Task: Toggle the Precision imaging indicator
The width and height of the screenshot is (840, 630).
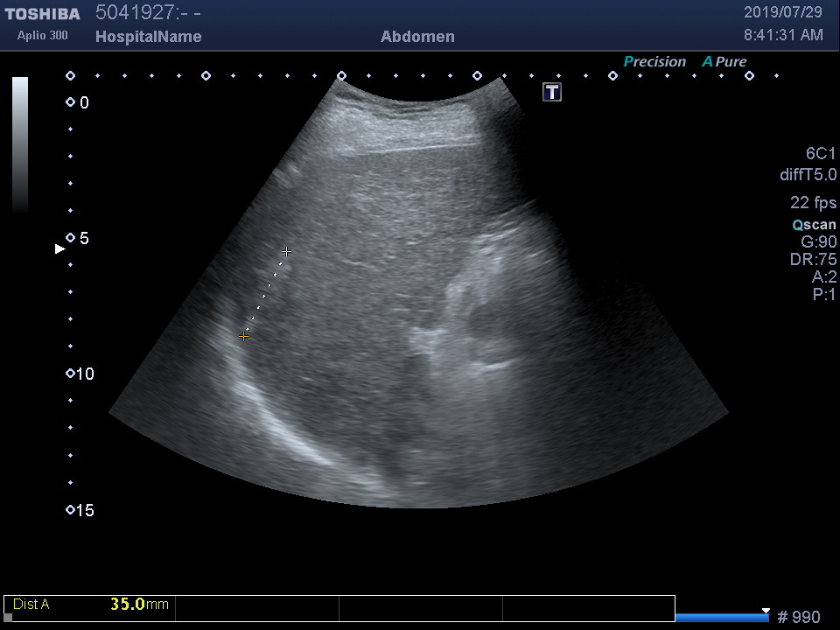Action: pos(654,62)
